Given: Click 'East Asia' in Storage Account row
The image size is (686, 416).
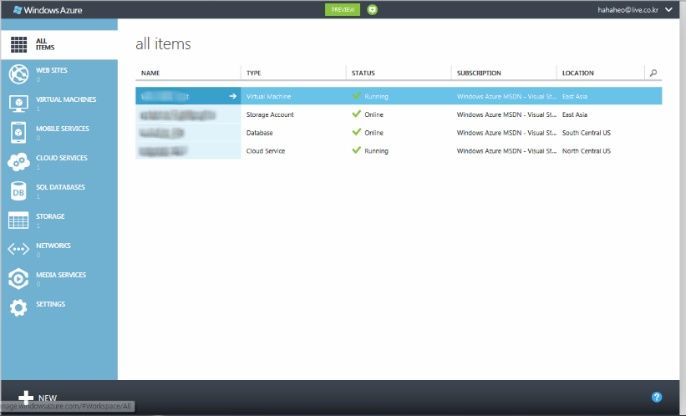Looking at the screenshot, I should [x=575, y=115].
